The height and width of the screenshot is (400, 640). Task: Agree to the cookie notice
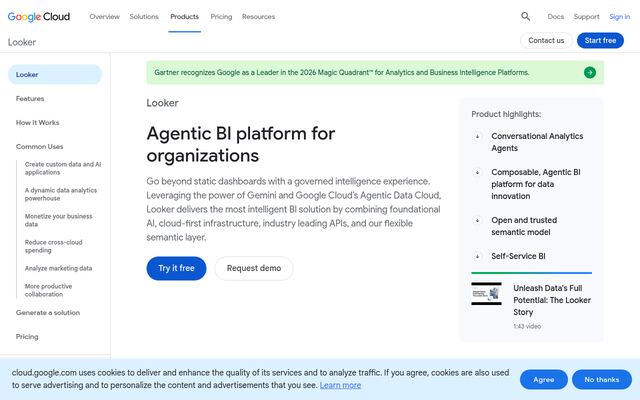544,380
